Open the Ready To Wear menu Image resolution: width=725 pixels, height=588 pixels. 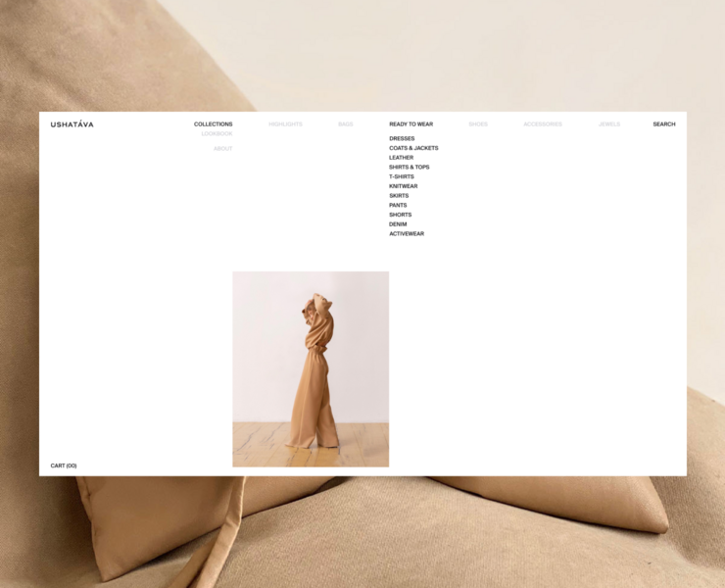point(411,124)
